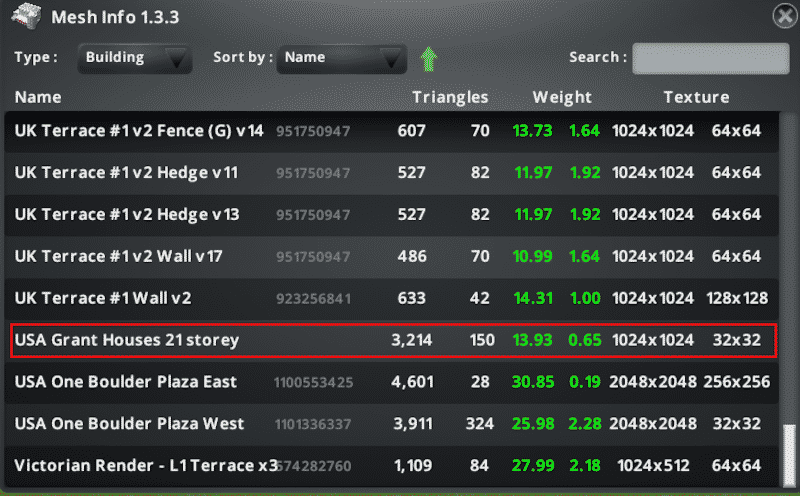
Task: Select UK Terrace #1 v2 Wall v17 row
Action: point(118,257)
